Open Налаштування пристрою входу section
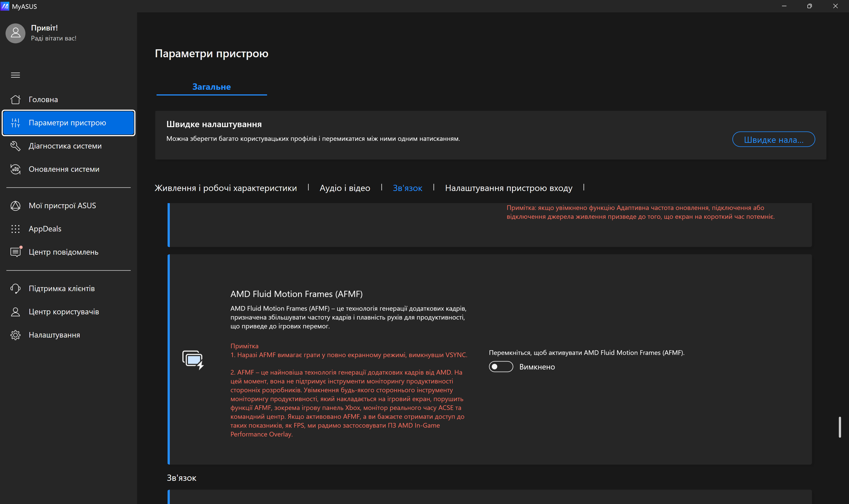The image size is (849, 504). pos(508,188)
